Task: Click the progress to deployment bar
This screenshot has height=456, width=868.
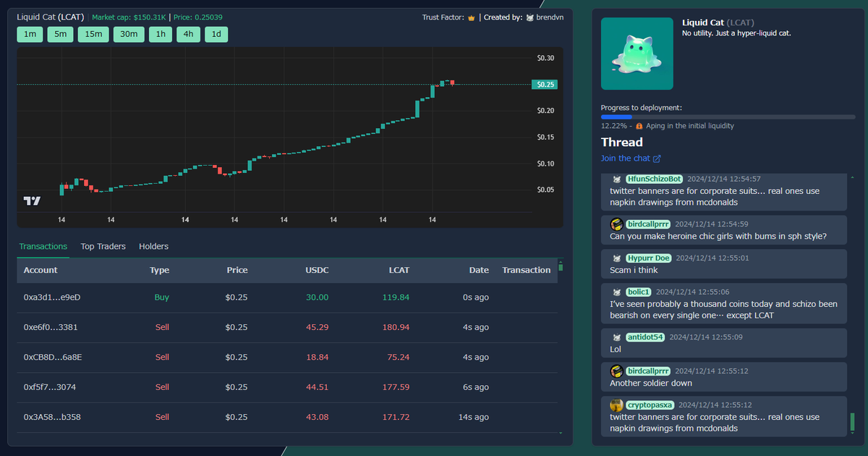Action: [728, 117]
